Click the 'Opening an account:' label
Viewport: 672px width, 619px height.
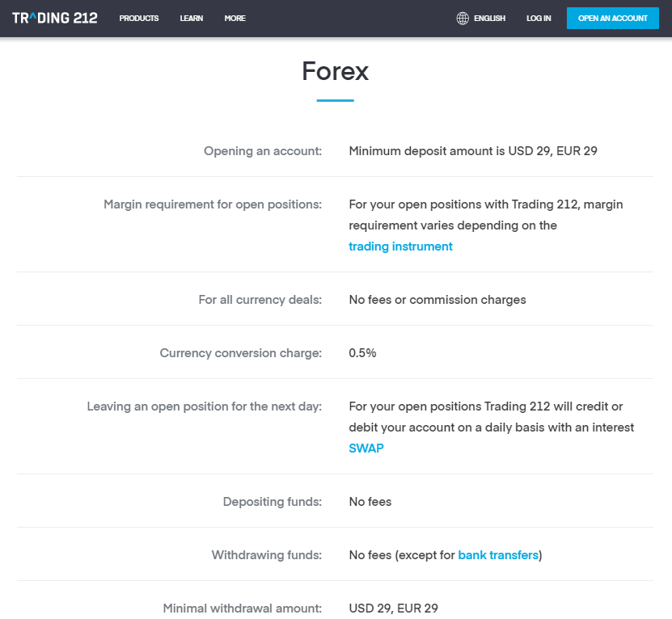point(263,151)
